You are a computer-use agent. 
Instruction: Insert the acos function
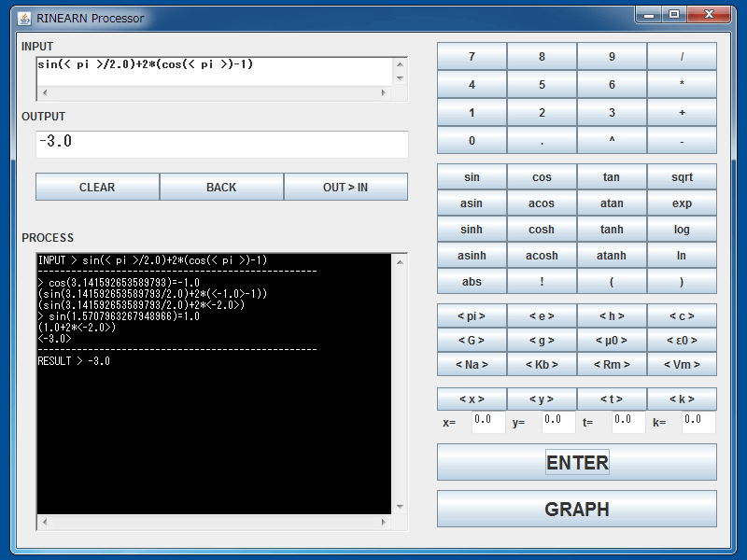(542, 203)
